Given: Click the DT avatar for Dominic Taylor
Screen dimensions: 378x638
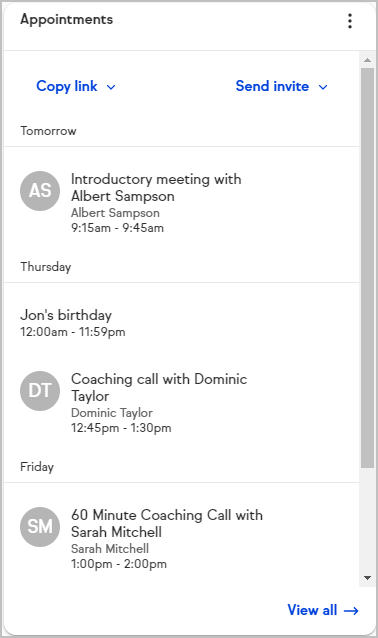Looking at the screenshot, I should [40, 391].
